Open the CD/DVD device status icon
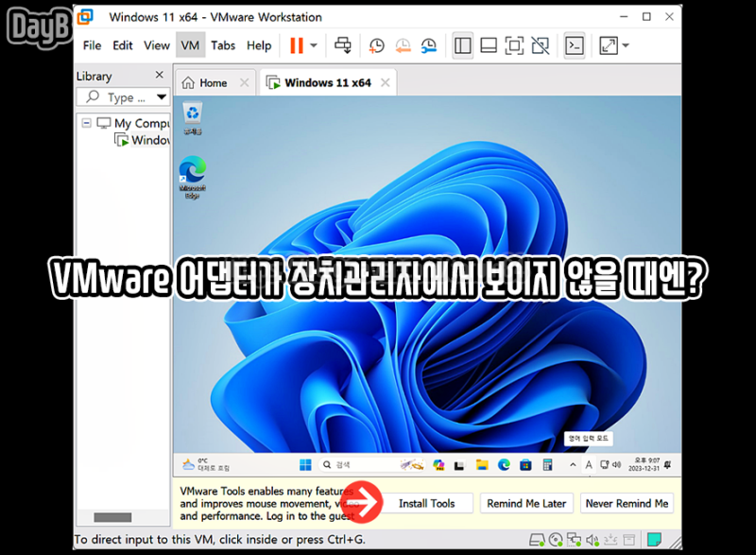 coord(556,539)
